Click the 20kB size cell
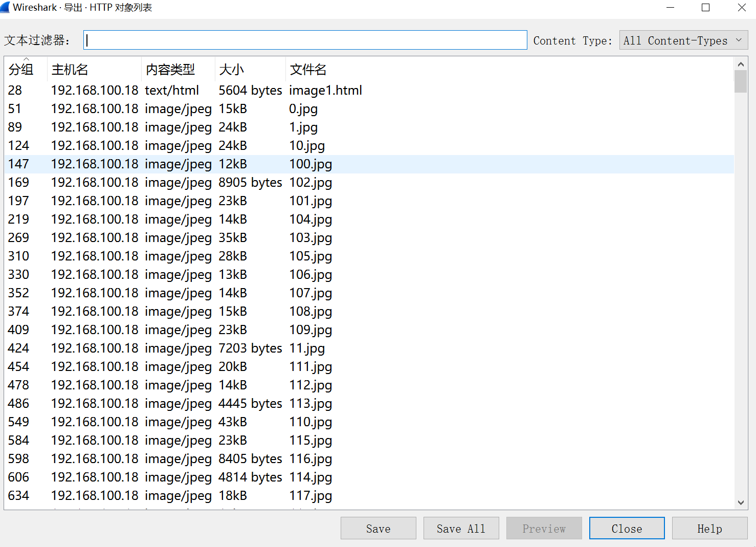The width and height of the screenshot is (756, 547). point(233,366)
